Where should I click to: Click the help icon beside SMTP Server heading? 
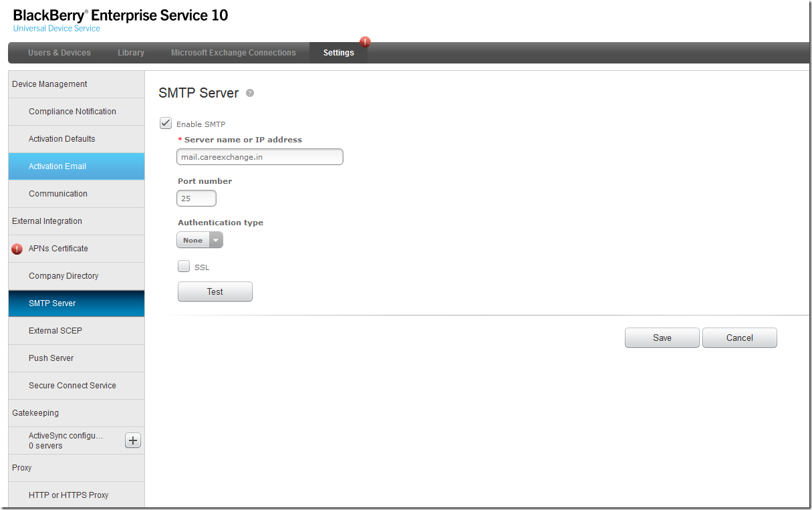250,93
